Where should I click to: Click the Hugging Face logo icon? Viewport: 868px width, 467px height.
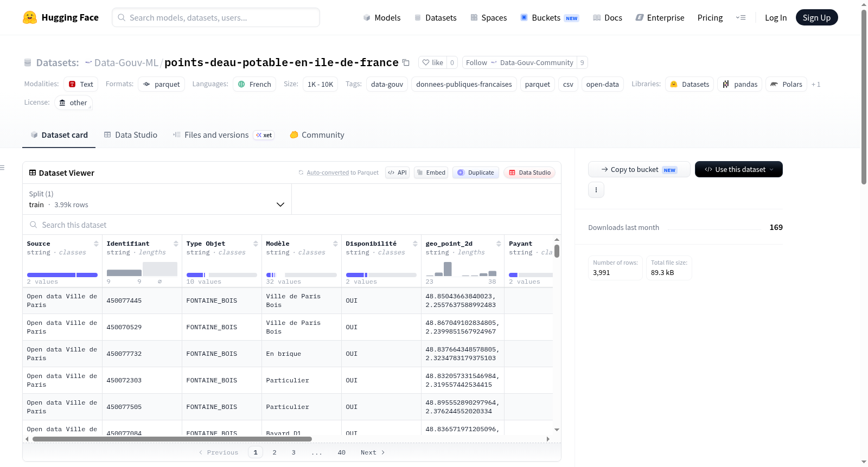(x=30, y=17)
